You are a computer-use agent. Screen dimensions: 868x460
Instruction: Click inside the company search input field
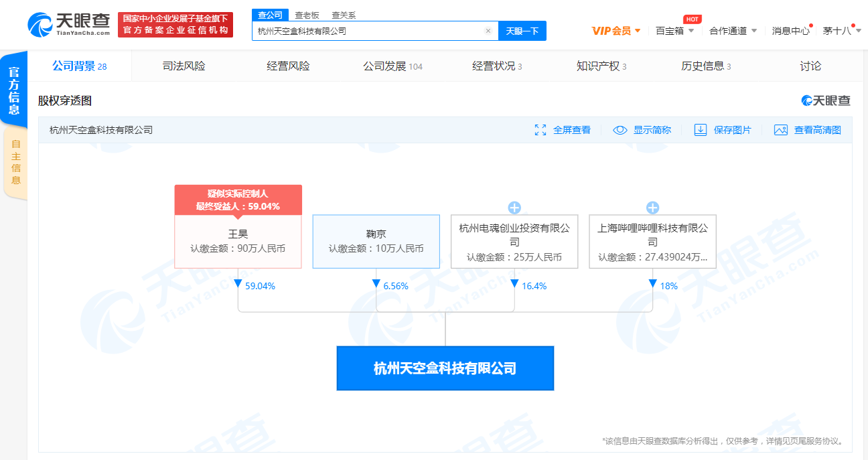click(368, 31)
